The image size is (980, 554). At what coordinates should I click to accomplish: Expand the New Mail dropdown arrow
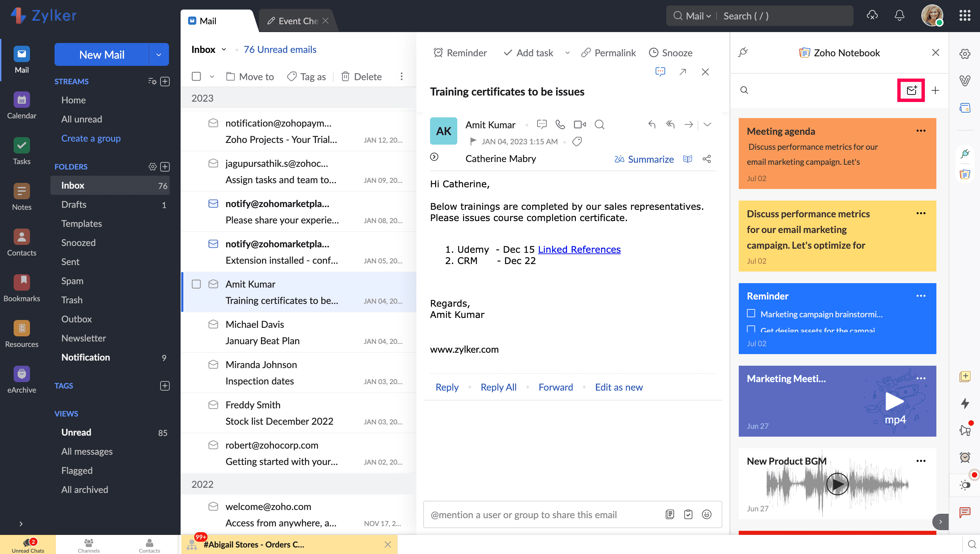tap(159, 55)
